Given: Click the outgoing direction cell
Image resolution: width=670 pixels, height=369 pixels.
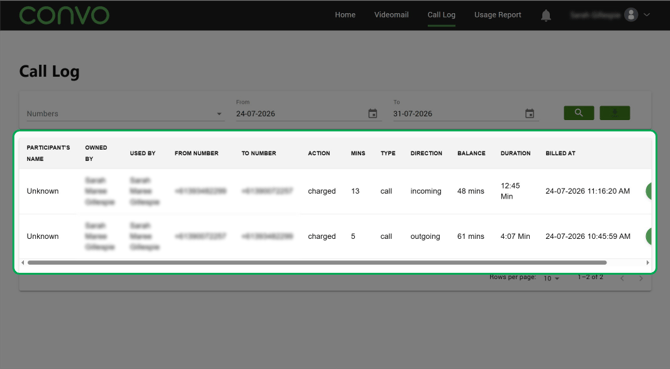Looking at the screenshot, I should [x=425, y=237].
